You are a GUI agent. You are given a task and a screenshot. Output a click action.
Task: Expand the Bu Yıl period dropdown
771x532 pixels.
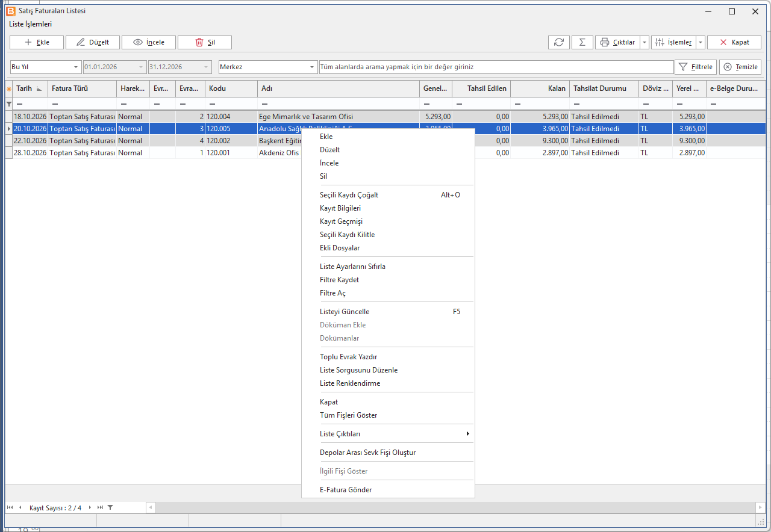tap(76, 67)
